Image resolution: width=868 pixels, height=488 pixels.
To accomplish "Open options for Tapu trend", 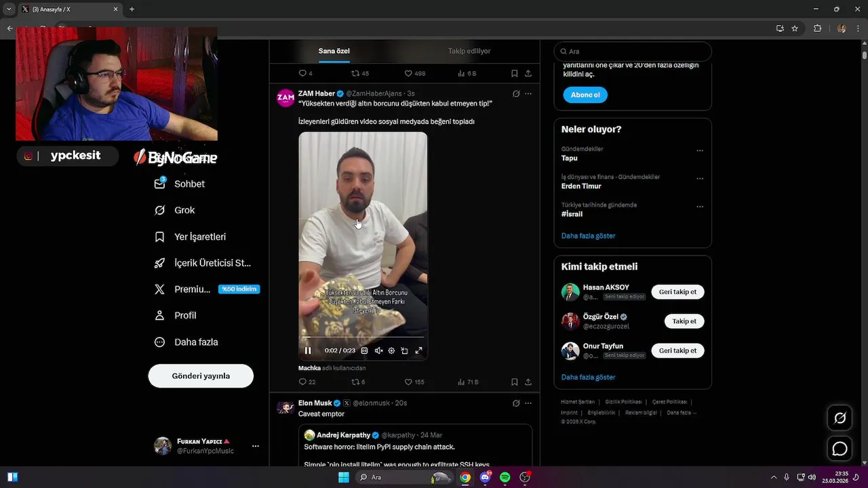I will click(700, 150).
